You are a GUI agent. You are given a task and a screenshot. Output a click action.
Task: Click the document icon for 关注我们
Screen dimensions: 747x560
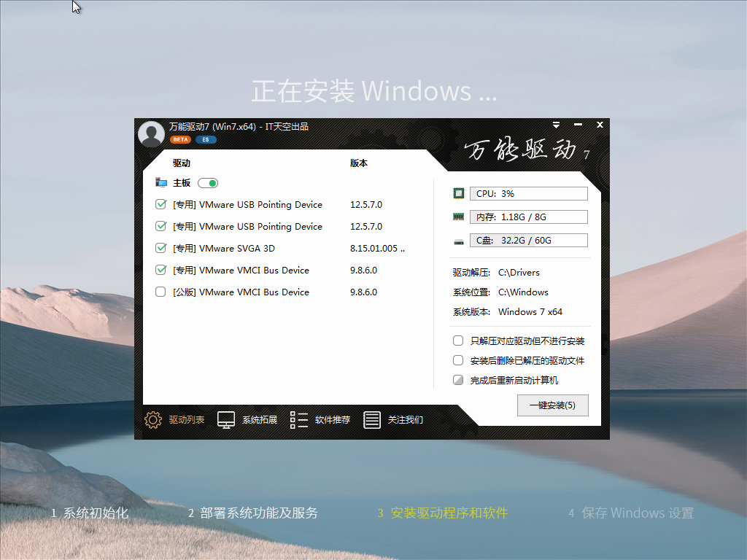[372, 420]
